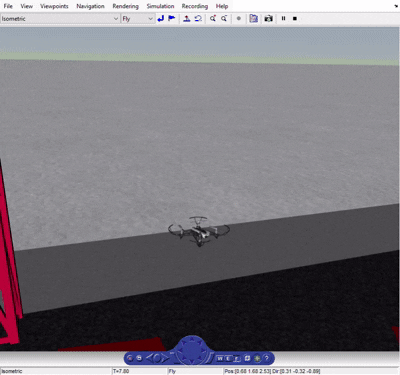400x375 pixels.
Task: Click the undo move toolbar icon
Action: coord(198,19)
